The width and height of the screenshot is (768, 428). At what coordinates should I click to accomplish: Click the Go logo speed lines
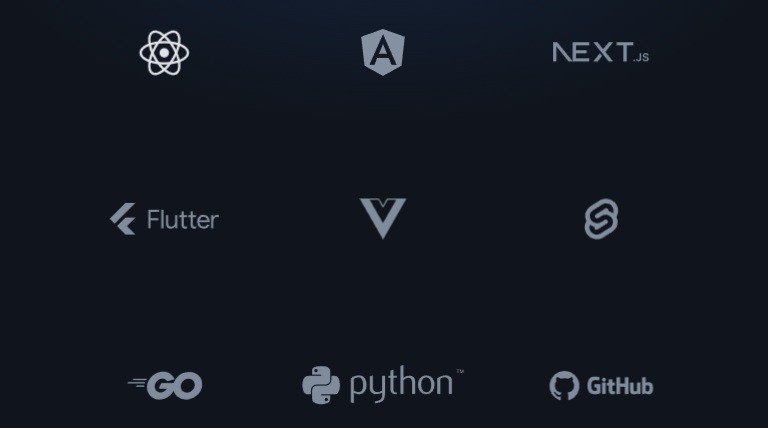[x=137, y=383]
